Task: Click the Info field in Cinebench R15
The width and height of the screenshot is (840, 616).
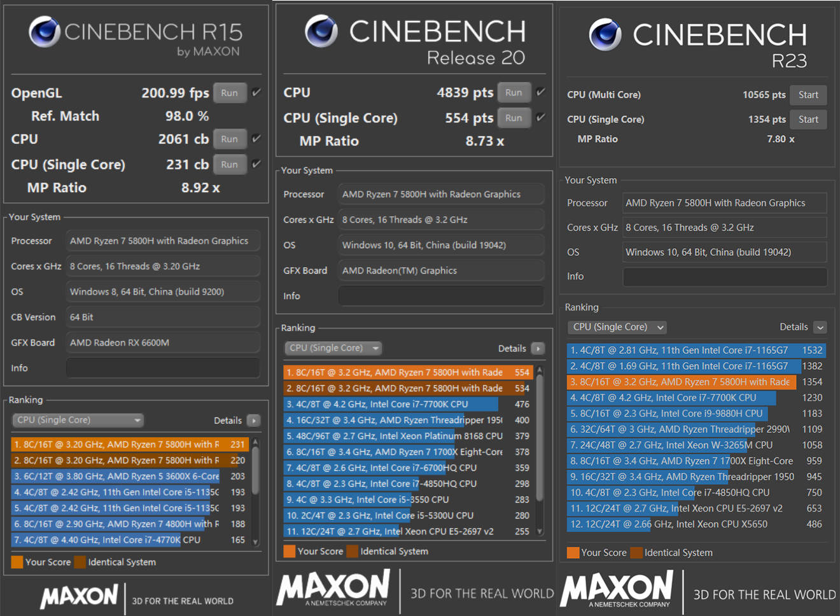Action: (163, 368)
